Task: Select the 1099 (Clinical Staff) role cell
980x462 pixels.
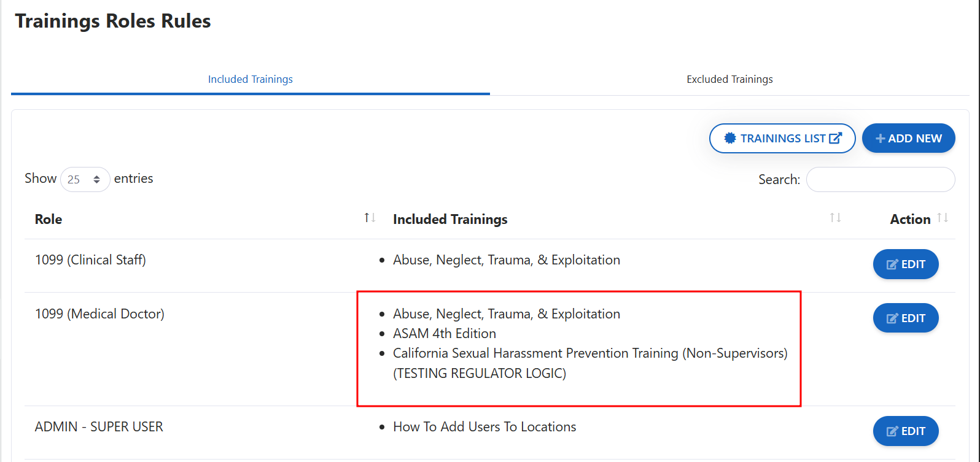Action: (90, 260)
